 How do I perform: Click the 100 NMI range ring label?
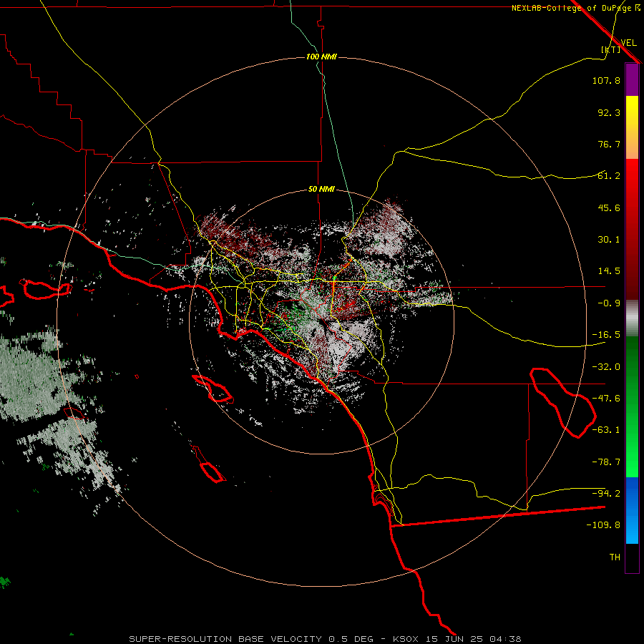coord(321,57)
